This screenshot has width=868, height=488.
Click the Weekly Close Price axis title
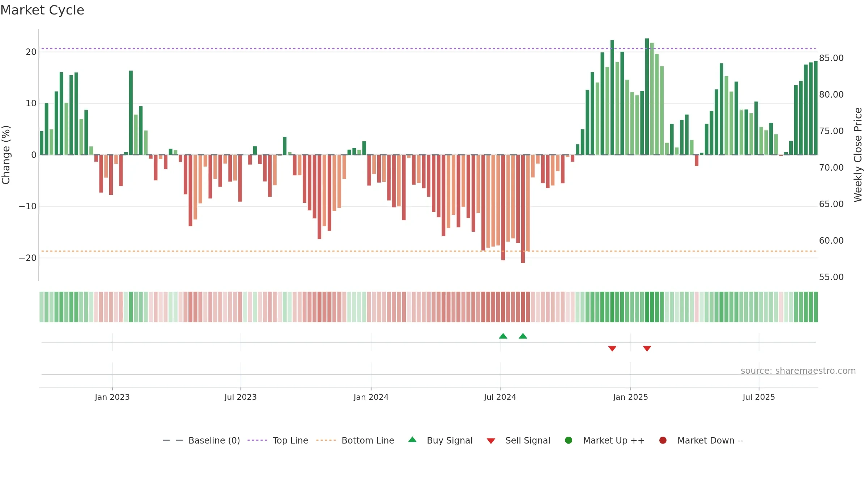pyautogui.click(x=858, y=155)
